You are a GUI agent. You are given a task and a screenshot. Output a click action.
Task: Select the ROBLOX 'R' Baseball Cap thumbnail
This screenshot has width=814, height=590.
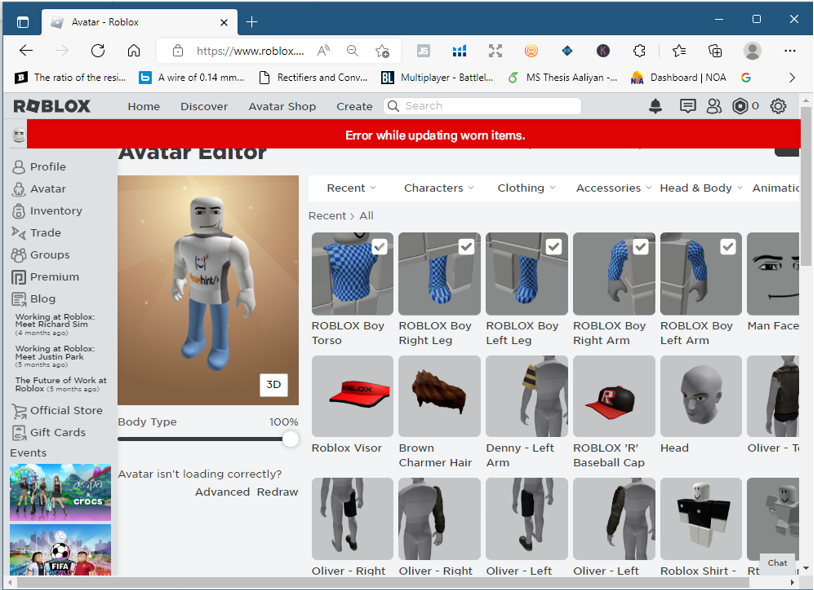click(x=614, y=396)
